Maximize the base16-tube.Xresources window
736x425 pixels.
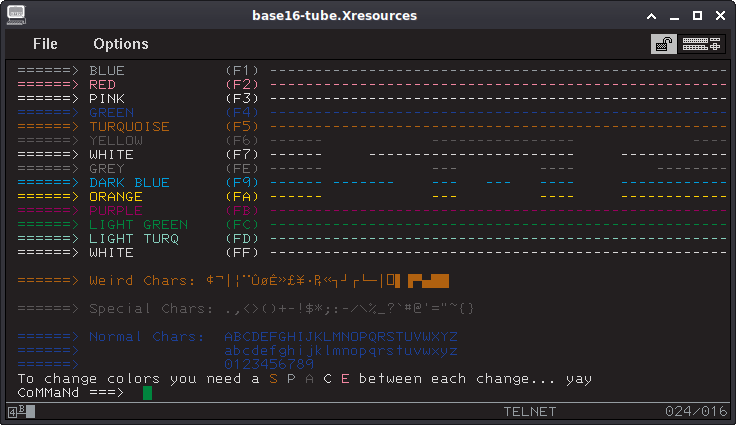tap(698, 16)
